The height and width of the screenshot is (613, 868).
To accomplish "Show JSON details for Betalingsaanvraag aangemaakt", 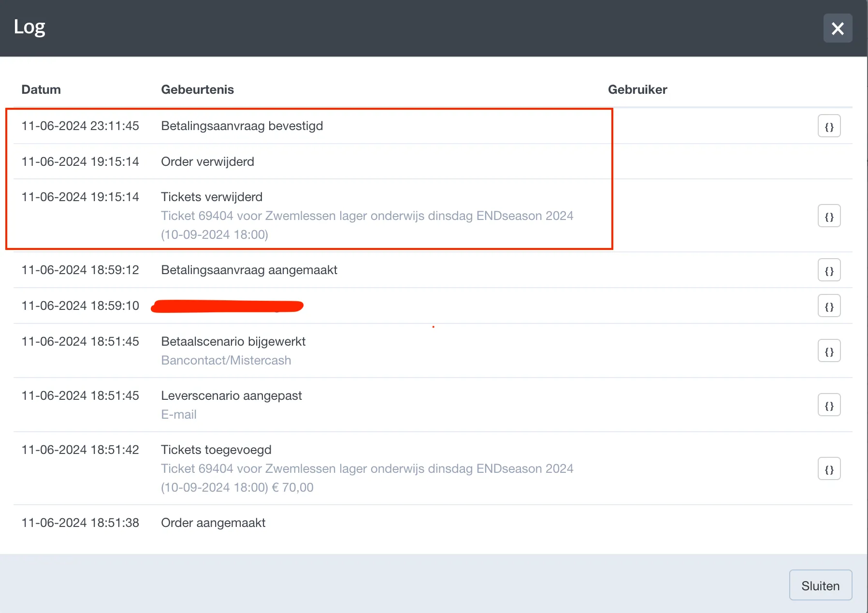I will [829, 270].
